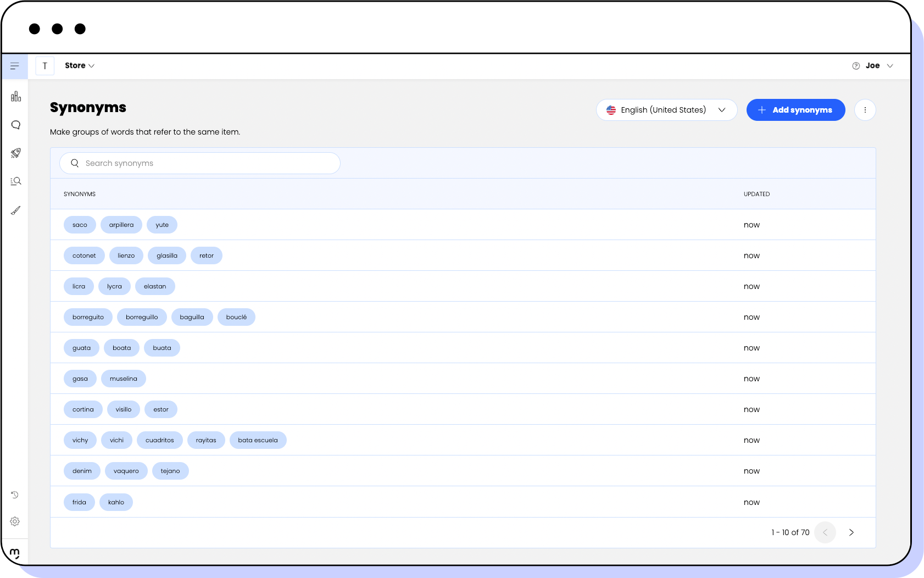Image resolution: width=924 pixels, height=578 pixels.
Task: Click the vichi chip
Action: [116, 440]
